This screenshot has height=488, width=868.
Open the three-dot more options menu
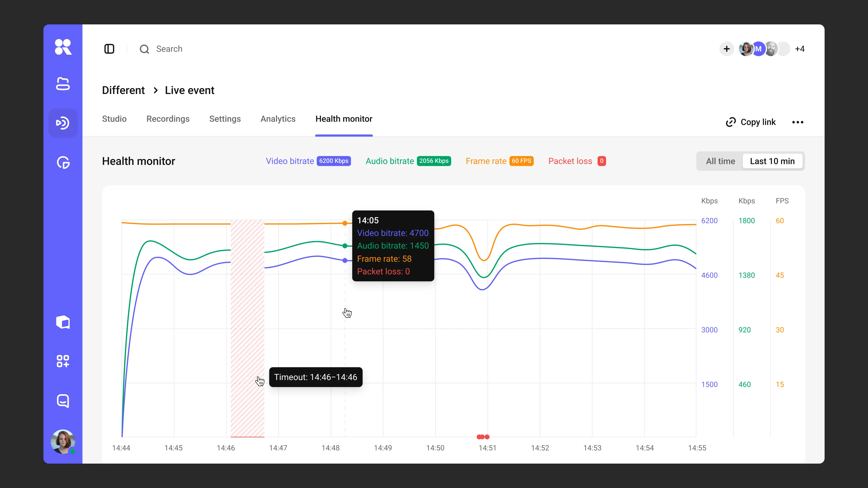click(797, 122)
